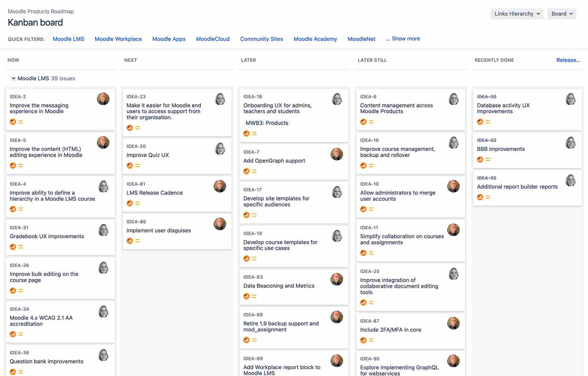This screenshot has height=376, width=588.
Task: Click the assignee avatar on IDEA-81 card
Action: (220, 186)
